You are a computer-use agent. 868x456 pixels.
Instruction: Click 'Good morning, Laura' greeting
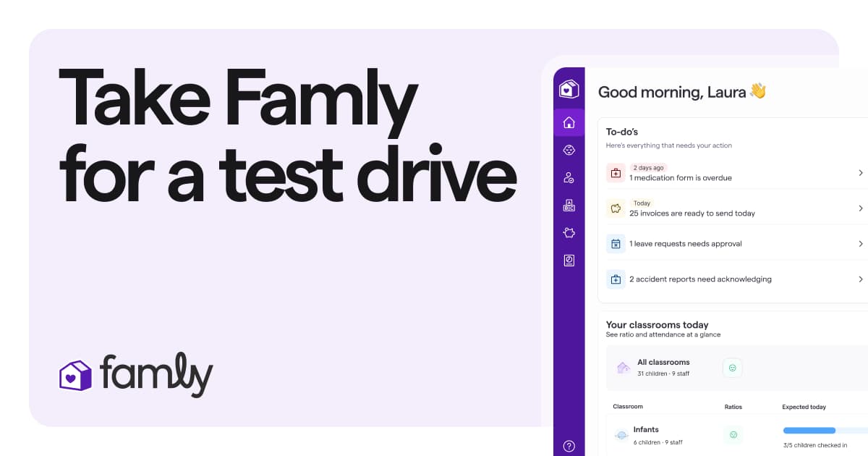tap(682, 92)
